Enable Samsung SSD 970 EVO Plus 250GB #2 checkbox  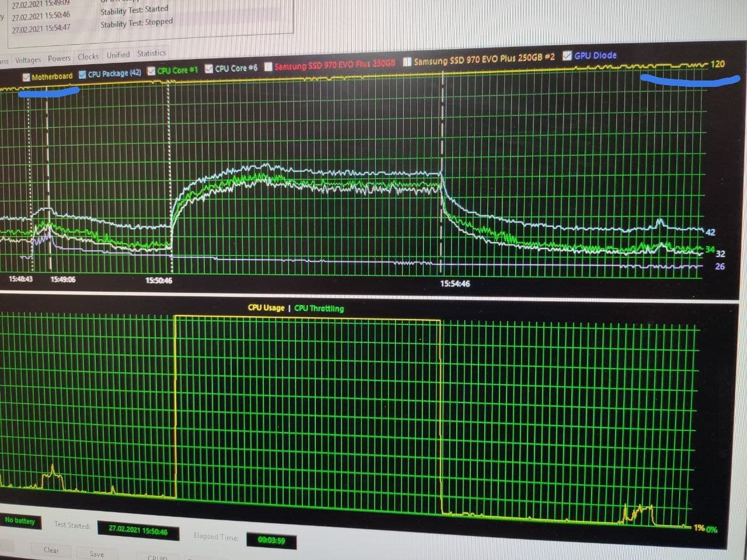pos(407,61)
